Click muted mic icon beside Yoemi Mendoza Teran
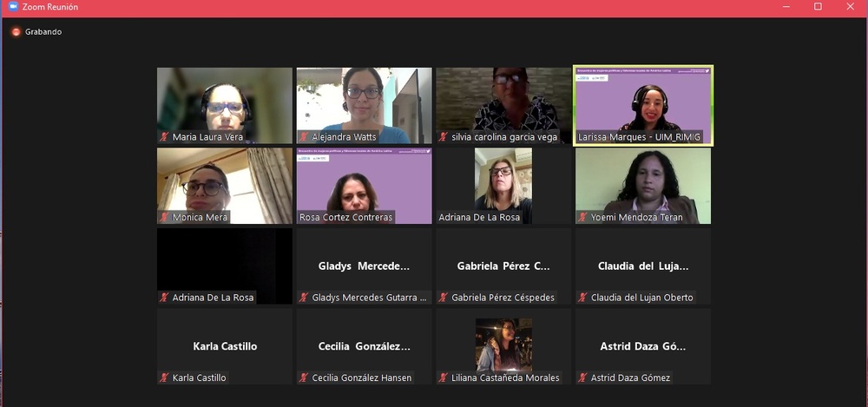The image size is (868, 407). 582,217
